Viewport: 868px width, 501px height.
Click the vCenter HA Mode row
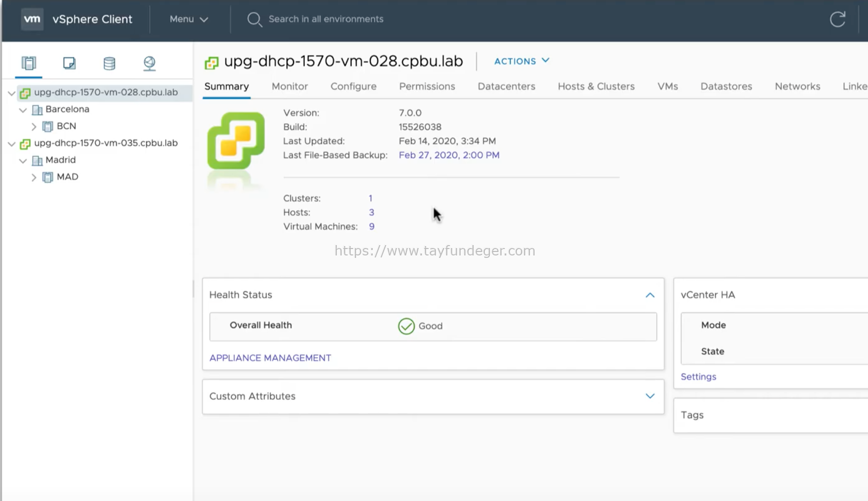coord(774,325)
